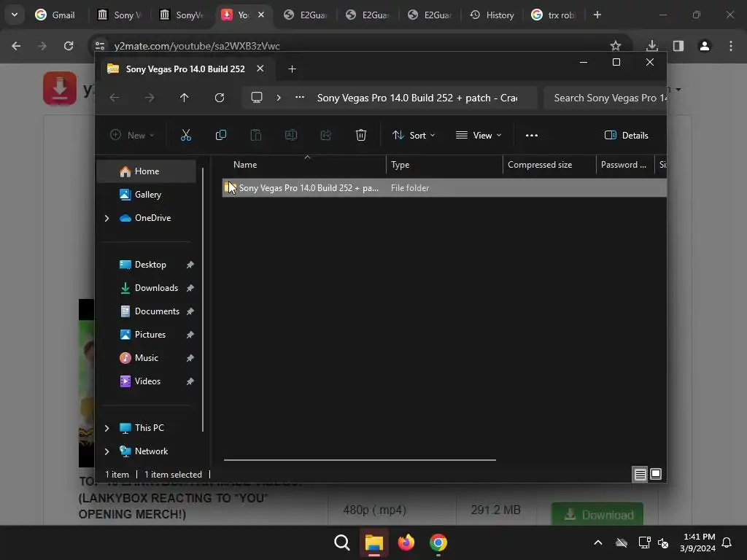Click the Share icon in Explorer toolbar
The image size is (747, 560).
point(326,135)
